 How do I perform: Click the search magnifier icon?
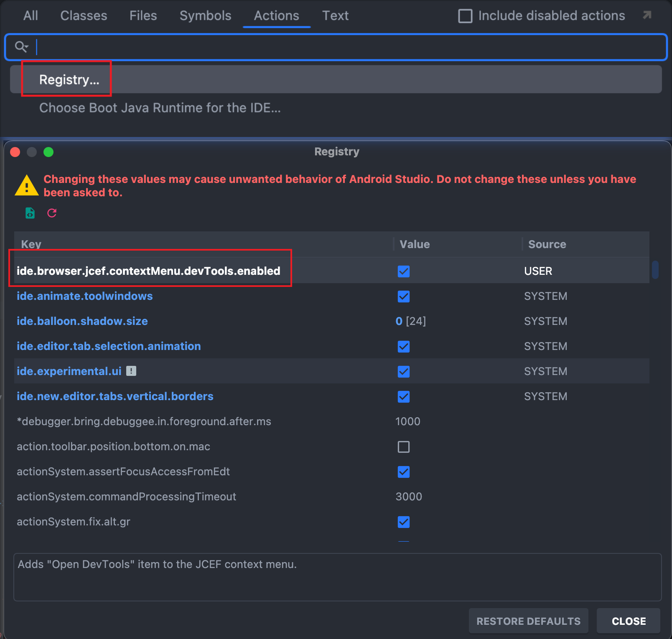21,47
